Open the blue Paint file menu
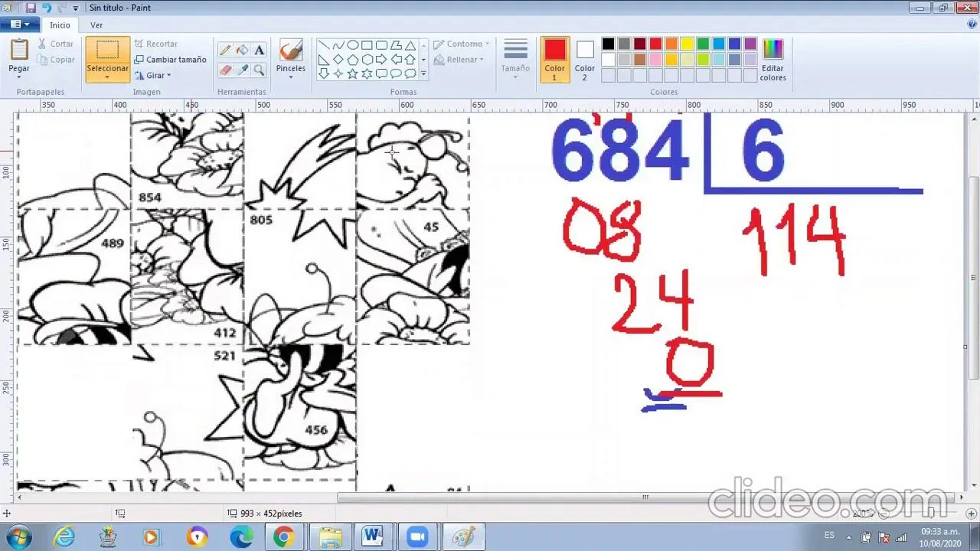 click(x=20, y=24)
